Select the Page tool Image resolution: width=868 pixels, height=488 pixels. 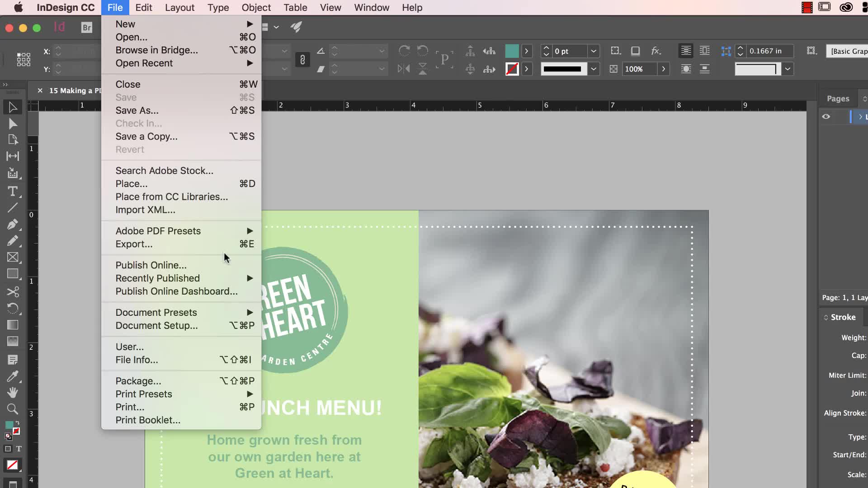[13, 140]
